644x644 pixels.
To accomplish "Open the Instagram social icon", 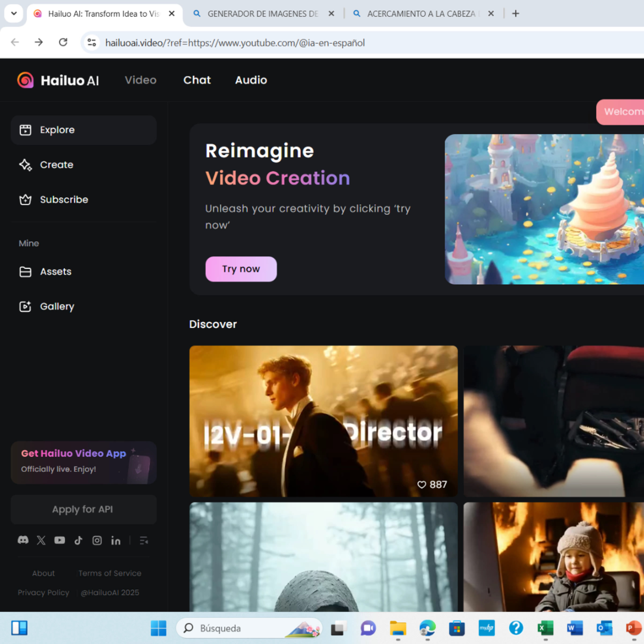I will click(97, 540).
